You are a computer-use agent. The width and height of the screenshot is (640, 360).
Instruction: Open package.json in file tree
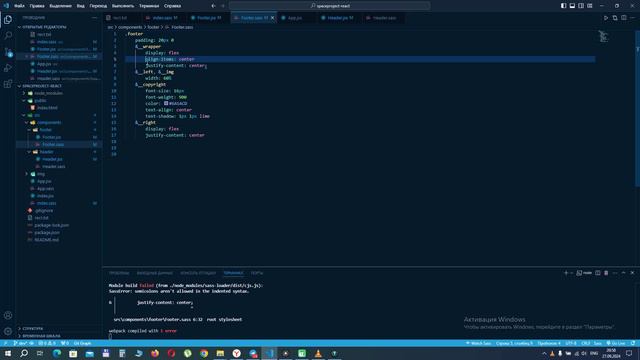(47, 233)
